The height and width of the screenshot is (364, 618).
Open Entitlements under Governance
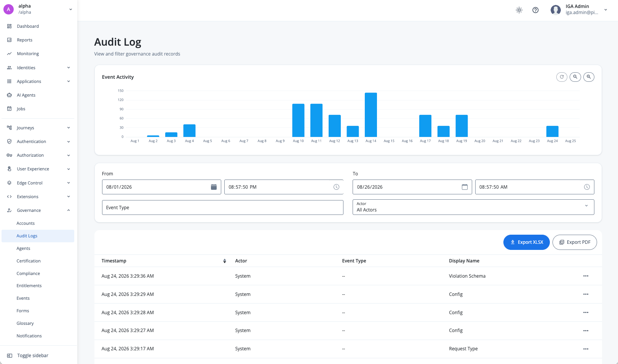coord(29,286)
